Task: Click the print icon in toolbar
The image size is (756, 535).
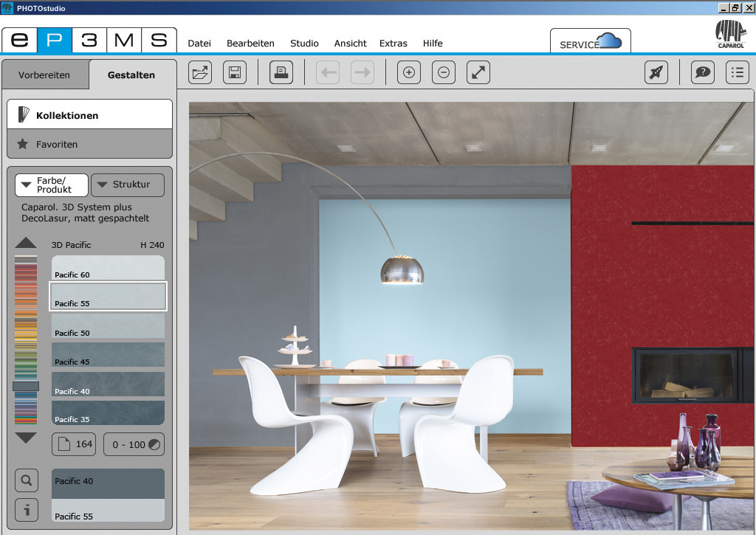Action: [x=281, y=72]
